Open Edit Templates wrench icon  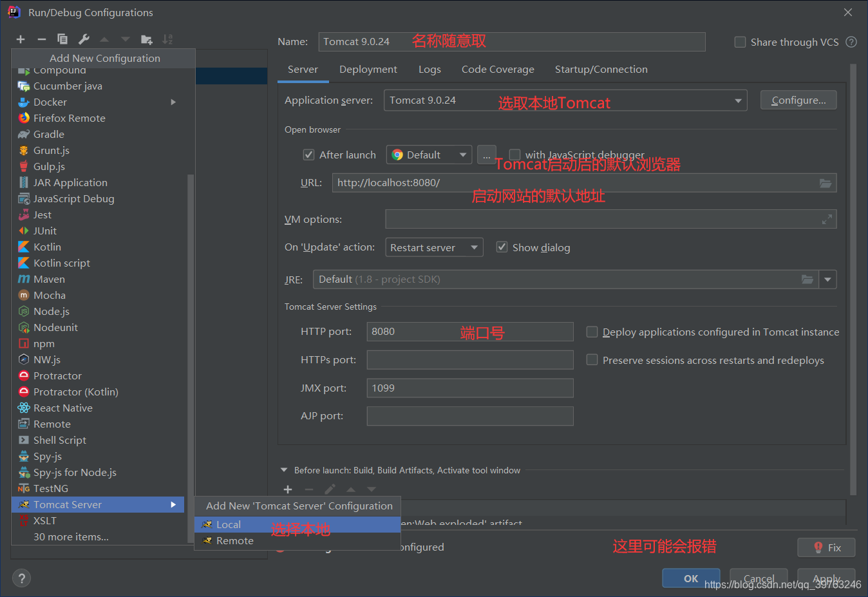coord(84,39)
